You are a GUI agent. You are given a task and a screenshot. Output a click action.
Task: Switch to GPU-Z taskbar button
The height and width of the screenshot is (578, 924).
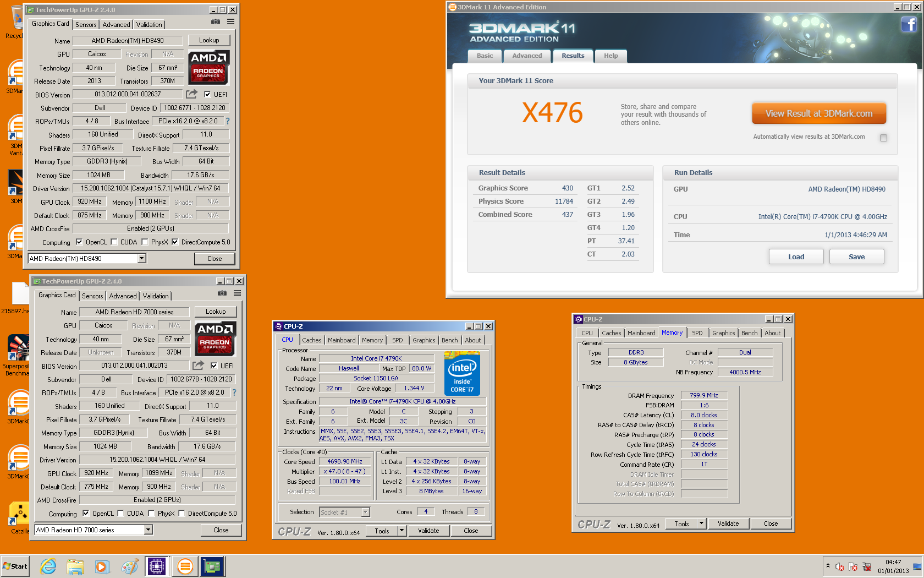[212, 566]
